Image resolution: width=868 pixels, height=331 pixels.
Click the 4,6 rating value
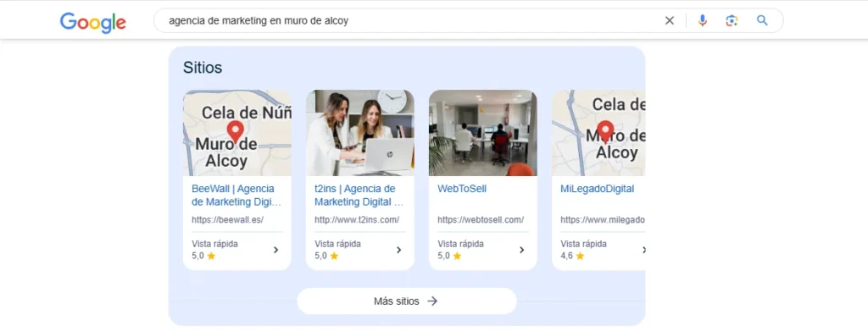pyautogui.click(x=566, y=256)
